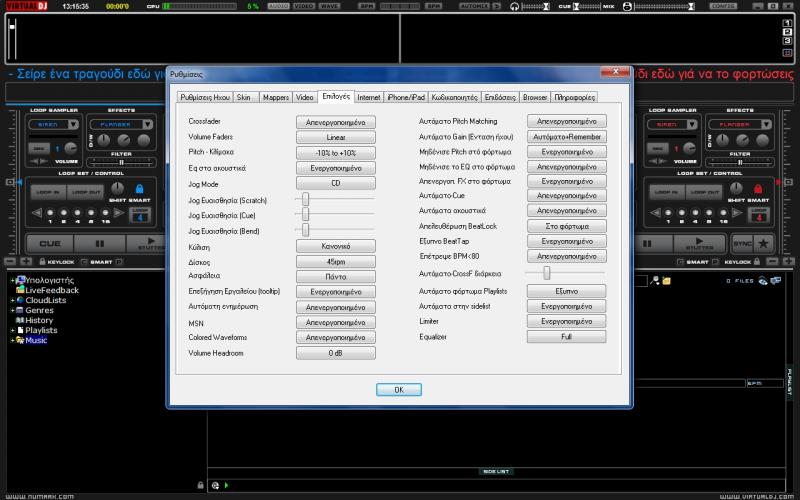
Task: Click the left deck pitch minus icon
Action: pos(10,262)
